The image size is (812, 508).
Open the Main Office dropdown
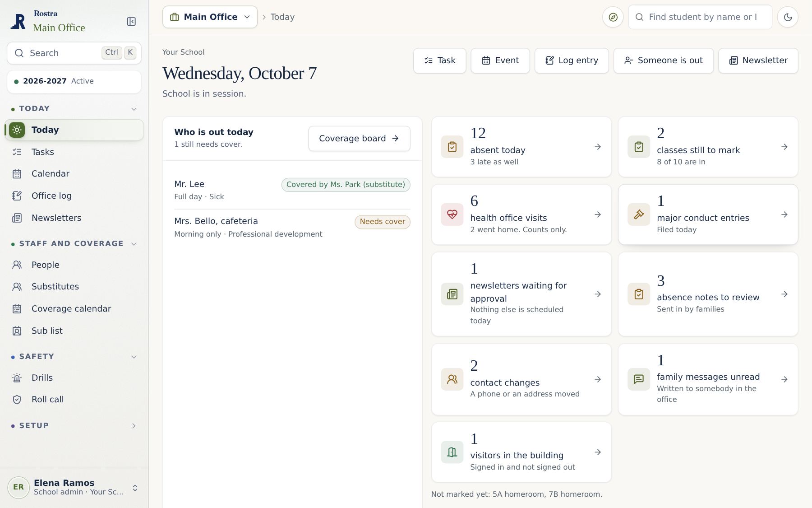210,17
